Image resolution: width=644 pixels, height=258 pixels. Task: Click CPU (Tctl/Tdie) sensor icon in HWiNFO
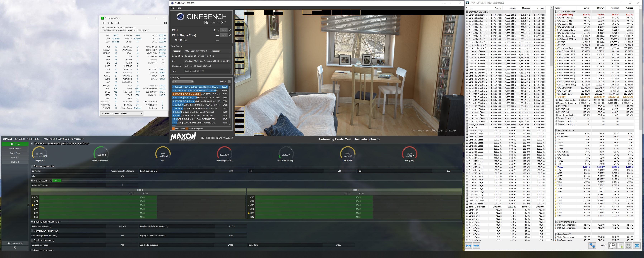click(x=556, y=15)
